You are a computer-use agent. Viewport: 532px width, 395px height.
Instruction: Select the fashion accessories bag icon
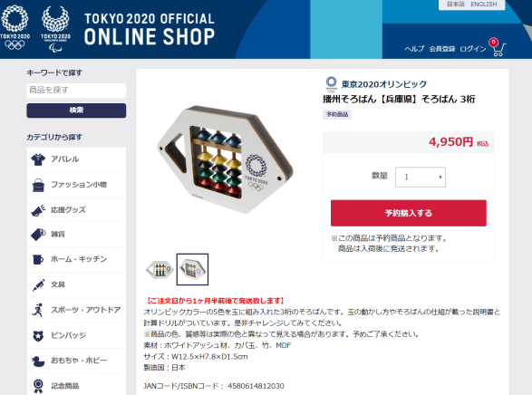[38, 185]
